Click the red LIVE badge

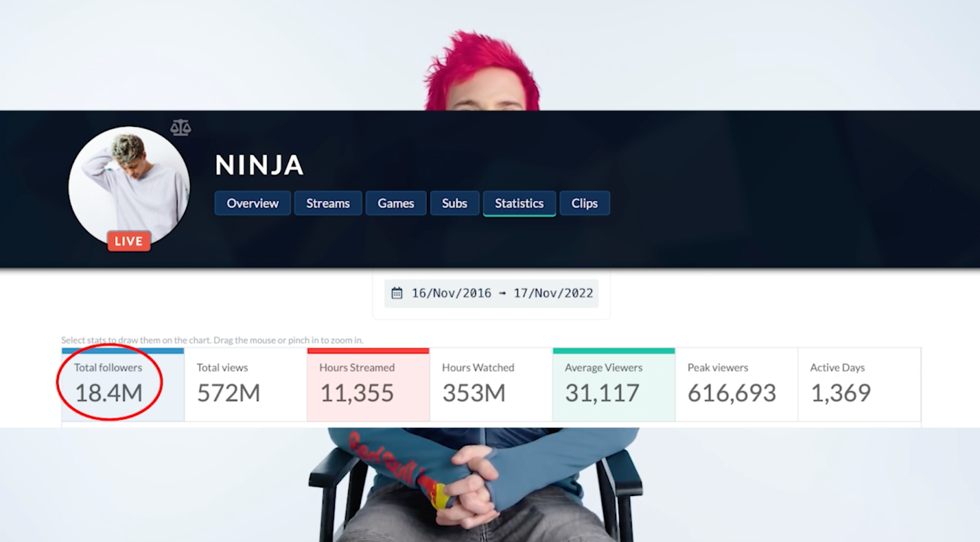pyautogui.click(x=129, y=241)
